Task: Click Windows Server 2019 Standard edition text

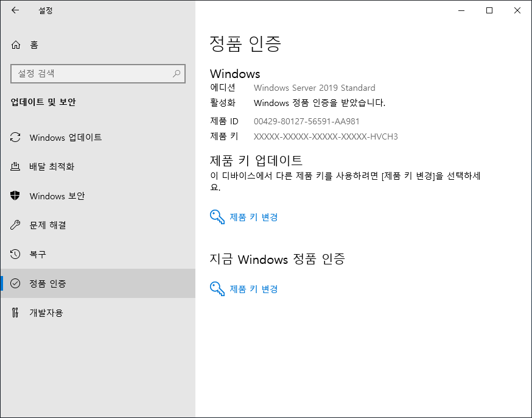Action: pos(315,88)
